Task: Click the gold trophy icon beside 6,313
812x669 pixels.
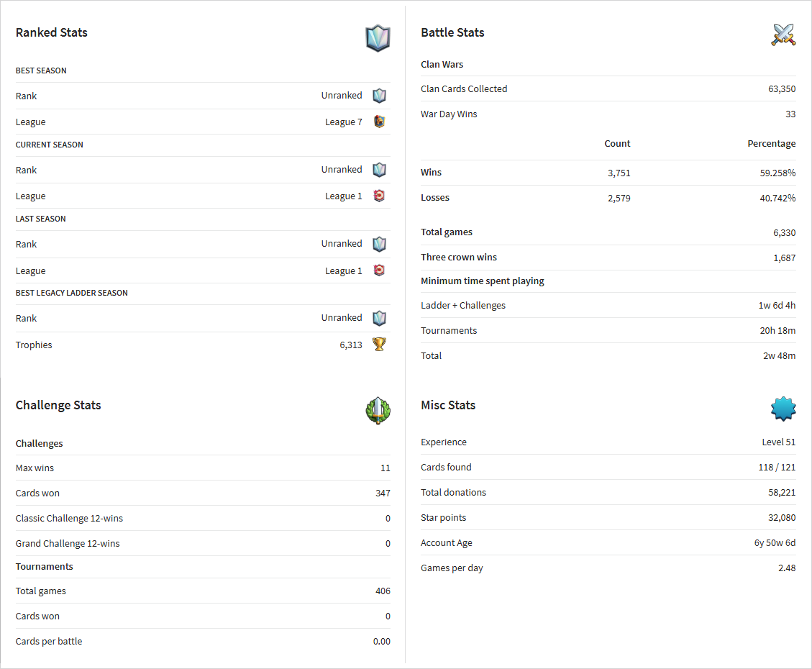Action: 380,345
